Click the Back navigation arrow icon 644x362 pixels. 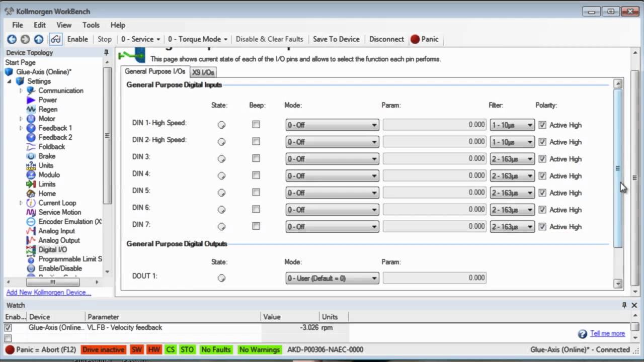click(12, 39)
